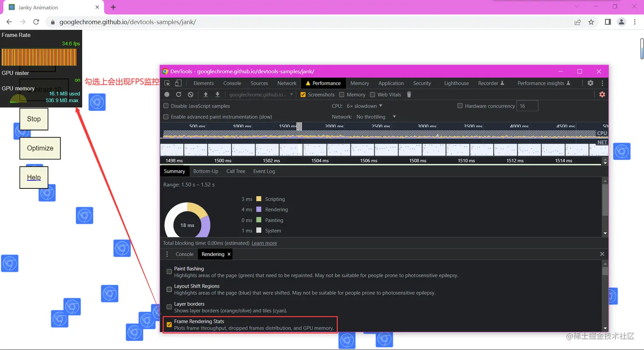644x350 pixels.
Task: Click the collect garbage trash icon
Action: [x=409, y=95]
